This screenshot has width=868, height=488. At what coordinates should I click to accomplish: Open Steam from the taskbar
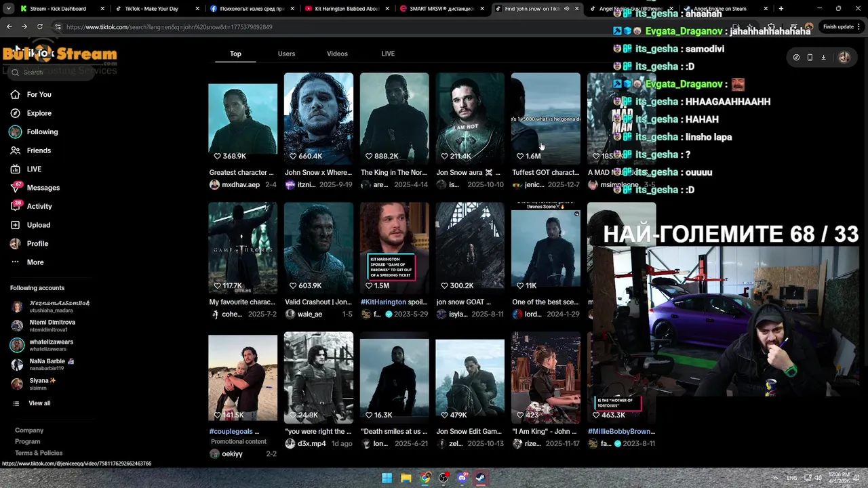[x=481, y=478]
